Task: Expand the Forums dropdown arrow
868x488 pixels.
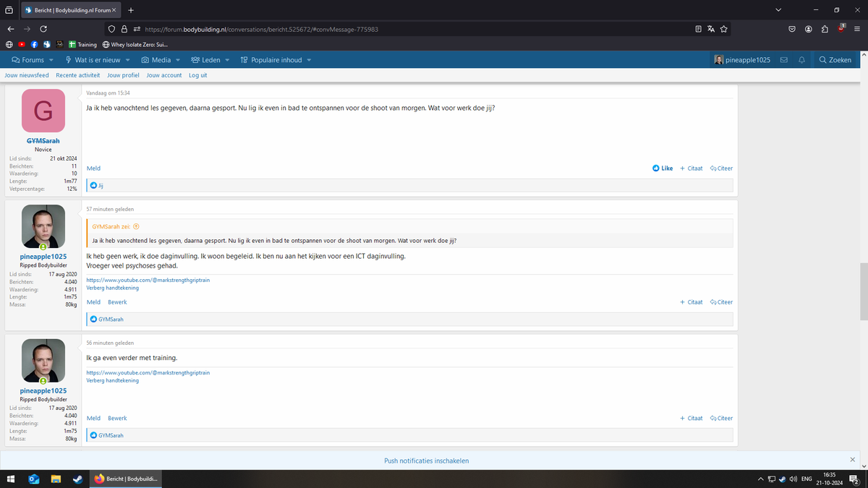Action: coord(51,60)
